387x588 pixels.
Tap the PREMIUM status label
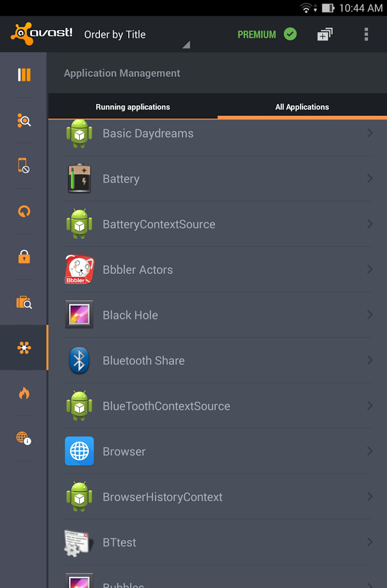click(x=257, y=35)
